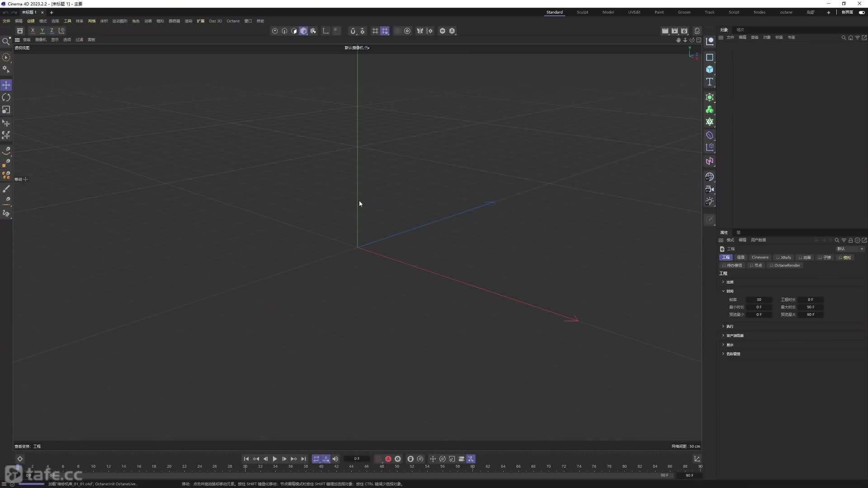The image size is (868, 488).
Task: Click the Render View icon
Action: click(665, 31)
